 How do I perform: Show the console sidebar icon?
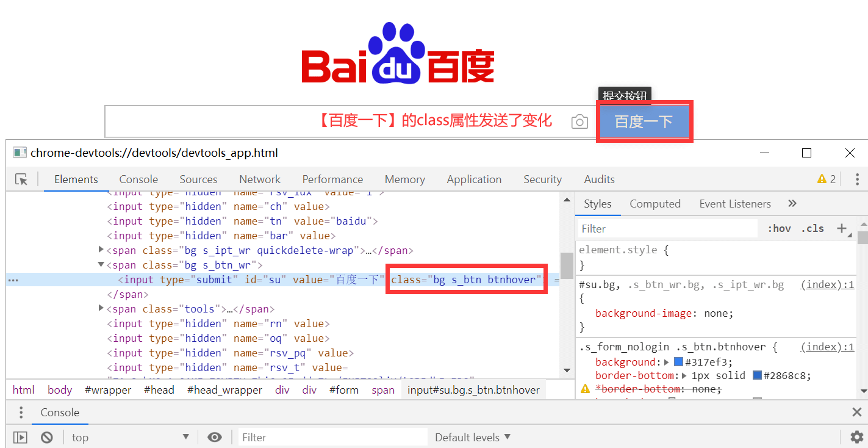click(21, 438)
